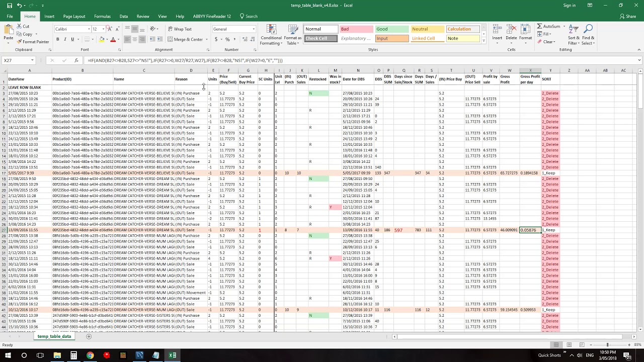The image size is (644, 362).
Task: Decrease font size with small A icon
Action: tap(116, 29)
